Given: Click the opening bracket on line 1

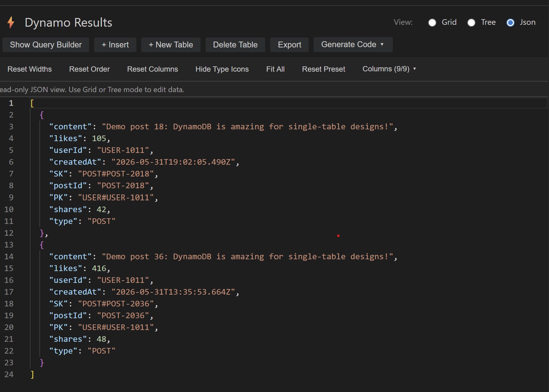Looking at the screenshot, I should coord(32,103).
